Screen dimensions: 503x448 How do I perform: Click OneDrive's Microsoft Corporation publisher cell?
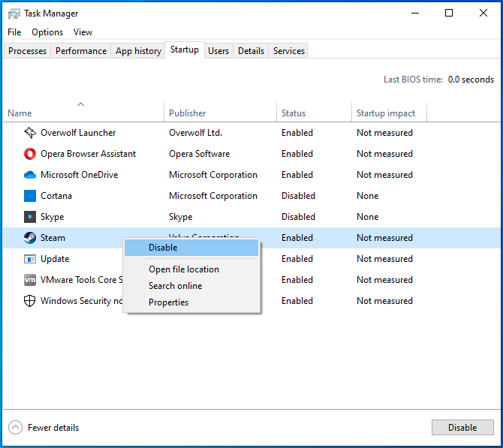coord(213,175)
